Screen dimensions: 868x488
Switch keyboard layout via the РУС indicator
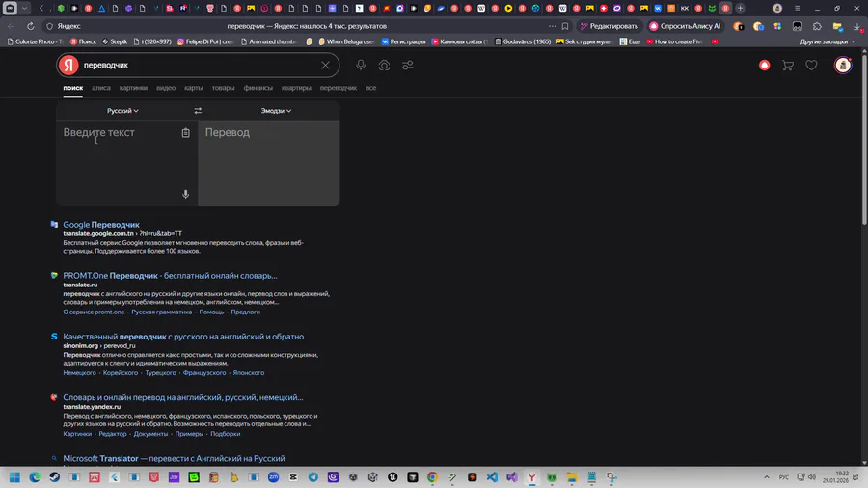pyautogui.click(x=784, y=477)
